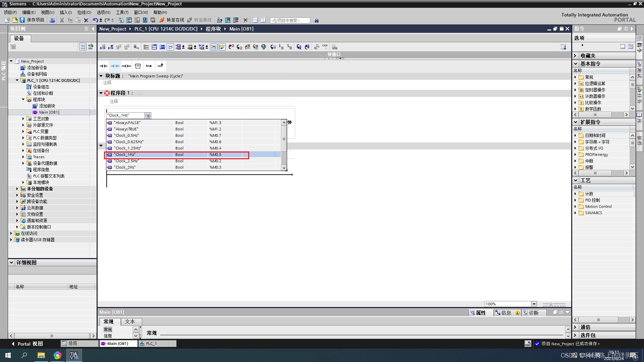Click the split editor vertically icon
This screenshot has width=644, height=362.
[x=263, y=20]
